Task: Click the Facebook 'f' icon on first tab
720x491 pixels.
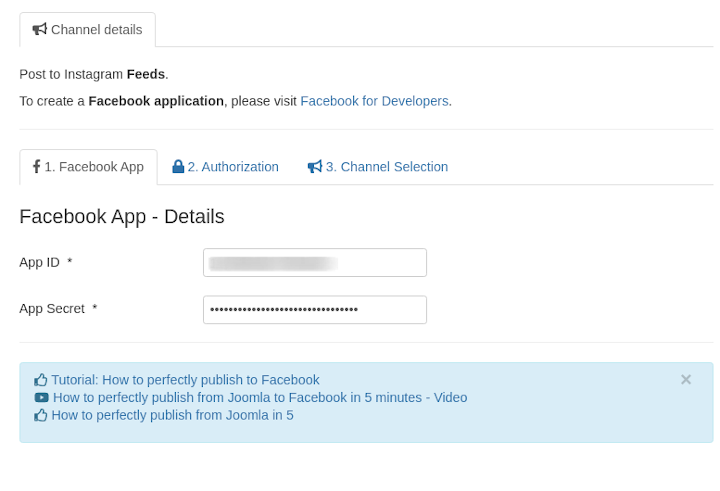Action: click(x=36, y=166)
